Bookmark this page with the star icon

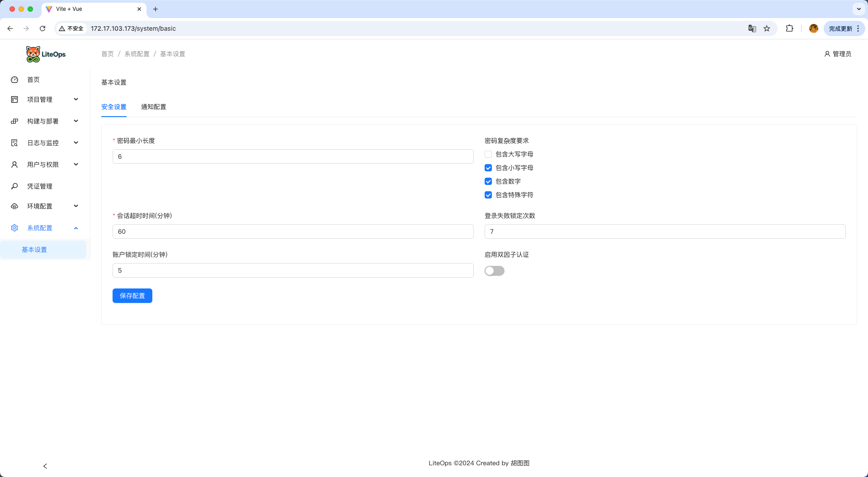[767, 28]
